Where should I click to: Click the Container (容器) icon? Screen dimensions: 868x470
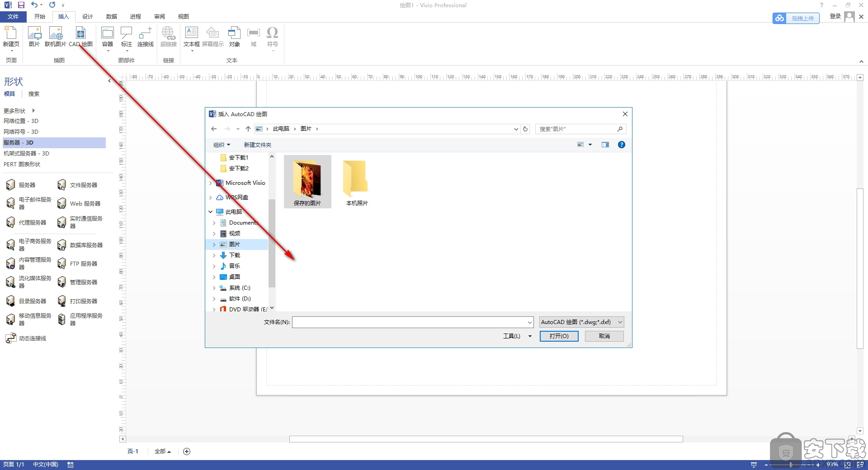pyautogui.click(x=108, y=38)
